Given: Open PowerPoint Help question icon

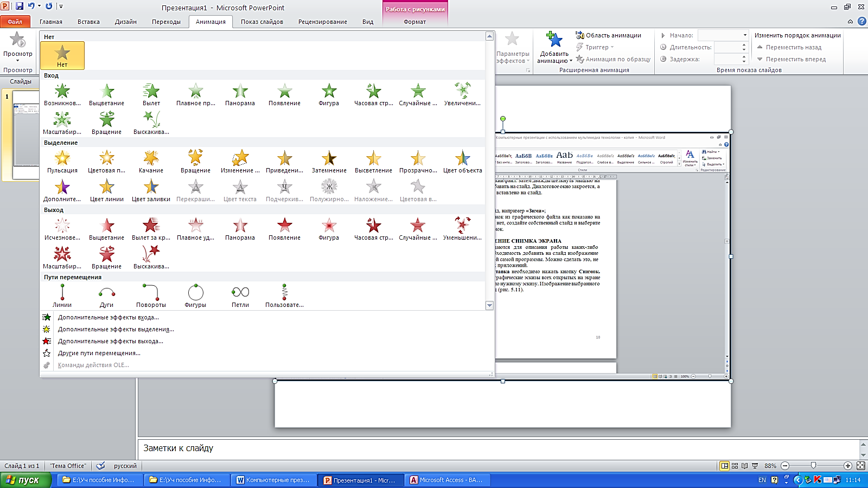Looking at the screenshot, I should coord(861,21).
